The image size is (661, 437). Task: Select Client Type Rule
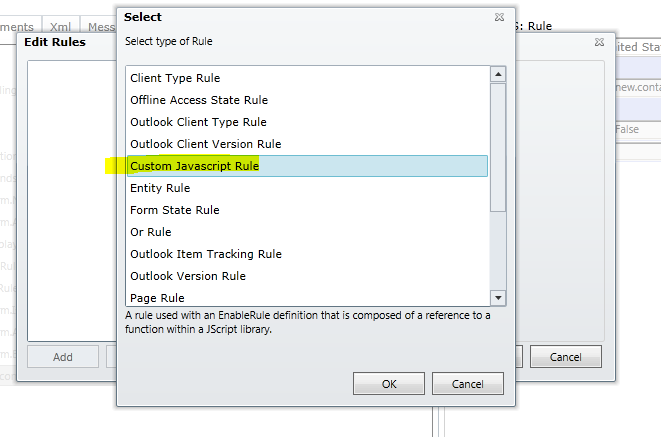pos(175,78)
